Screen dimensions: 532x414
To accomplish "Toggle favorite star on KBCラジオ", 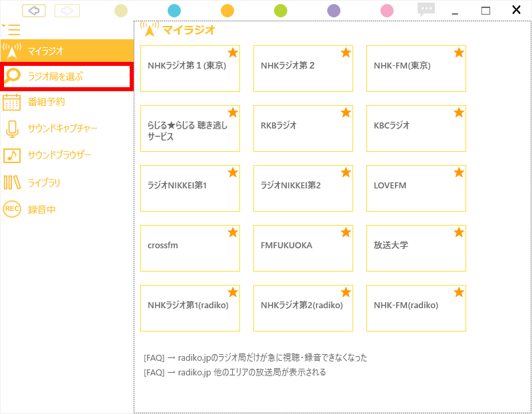I will point(459,112).
